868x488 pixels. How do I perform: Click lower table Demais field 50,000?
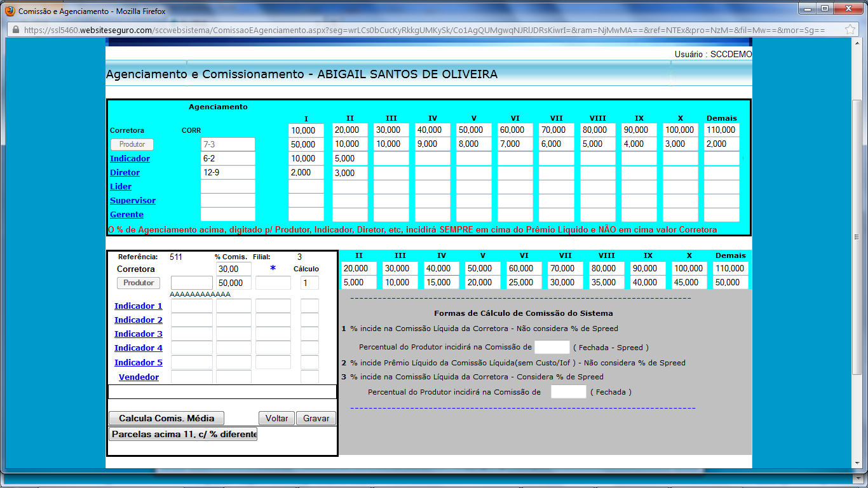click(731, 283)
